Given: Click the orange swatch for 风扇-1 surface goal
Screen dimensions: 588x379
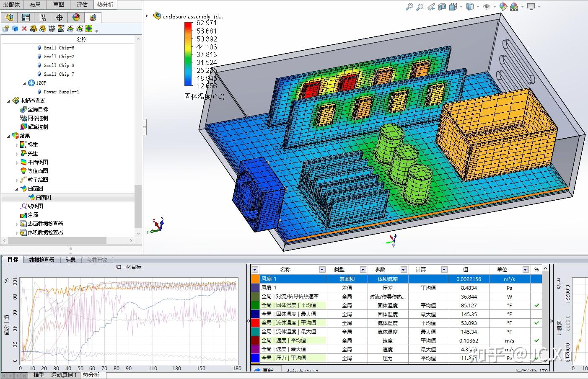Looking at the screenshot, I should (255, 279).
